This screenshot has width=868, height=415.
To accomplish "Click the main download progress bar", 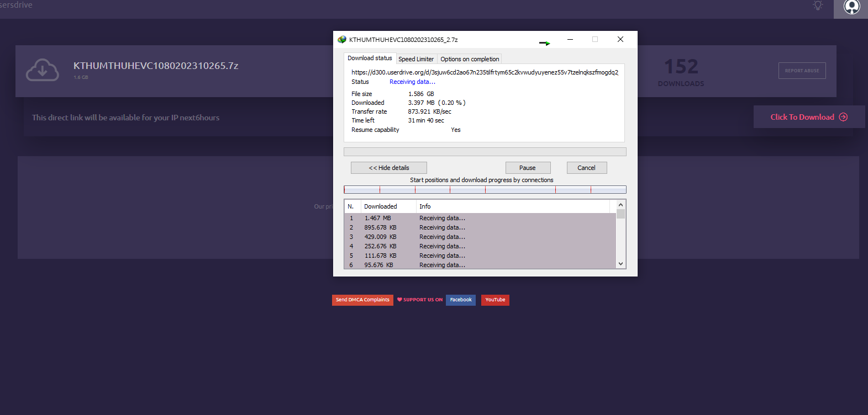I will (x=485, y=152).
